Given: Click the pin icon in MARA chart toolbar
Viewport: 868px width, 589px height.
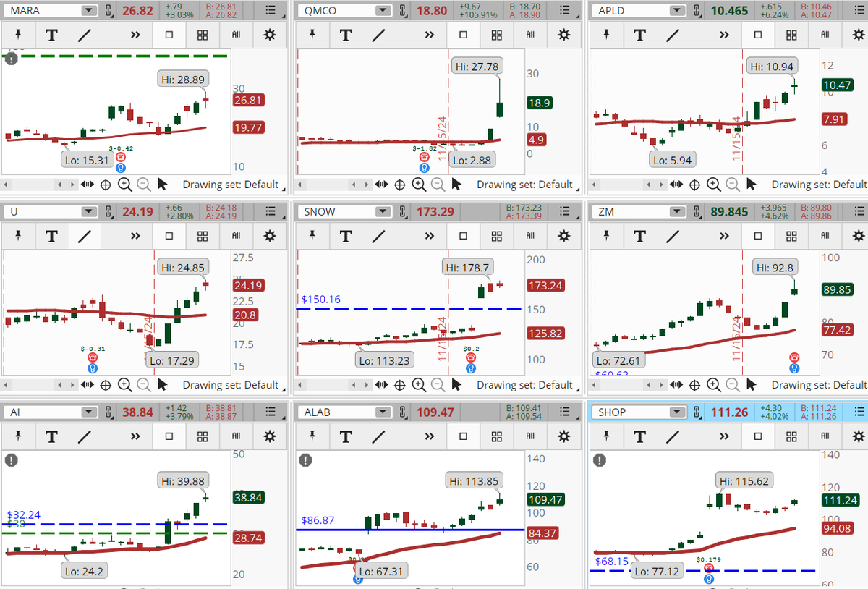Looking at the screenshot, I should click(18, 34).
